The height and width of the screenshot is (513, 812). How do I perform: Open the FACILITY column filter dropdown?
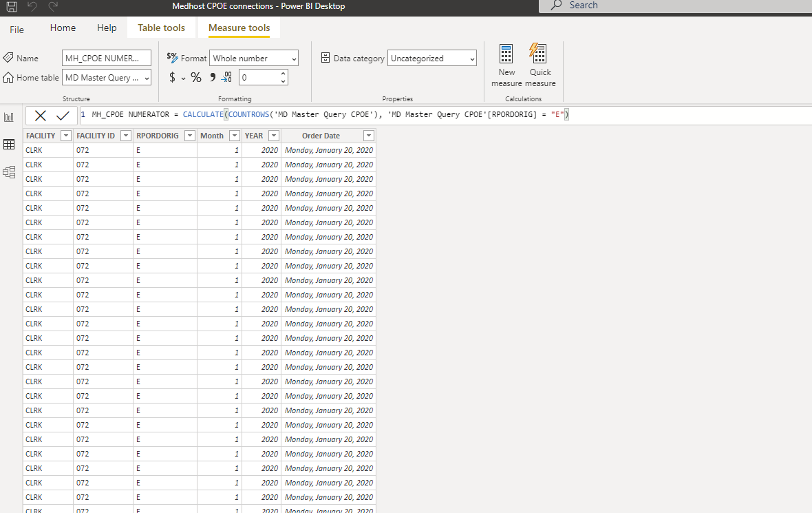point(66,135)
